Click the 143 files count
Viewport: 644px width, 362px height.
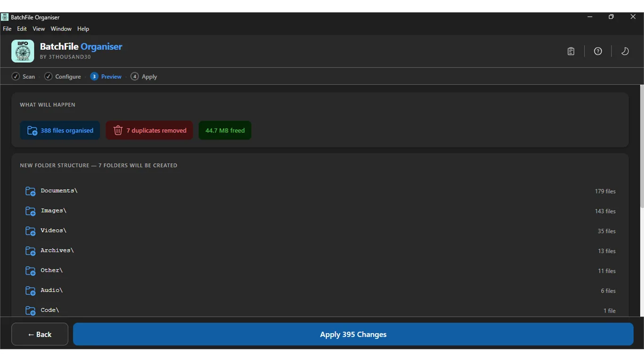pyautogui.click(x=605, y=211)
